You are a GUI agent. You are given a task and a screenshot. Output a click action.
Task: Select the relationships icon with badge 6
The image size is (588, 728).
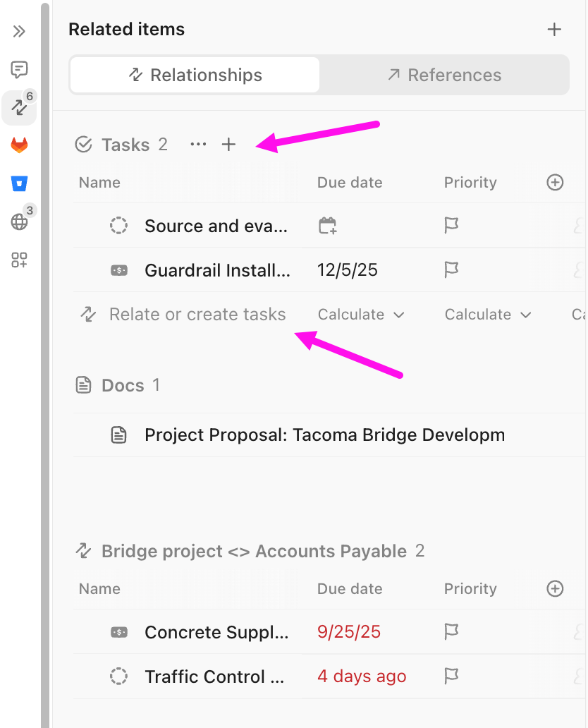[19, 107]
